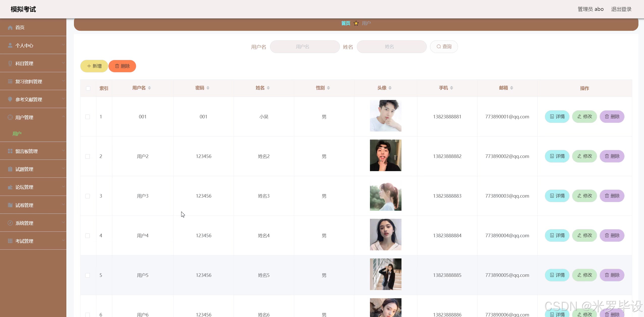Click the 考试管理 grid icon in sidebar
The height and width of the screenshot is (317, 644).
click(x=10, y=241)
